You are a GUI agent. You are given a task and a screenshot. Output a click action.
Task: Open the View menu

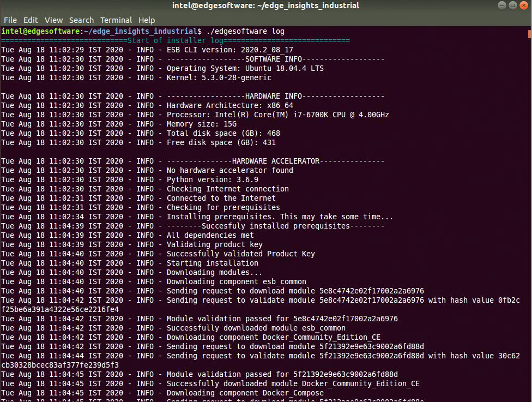pyautogui.click(x=53, y=20)
